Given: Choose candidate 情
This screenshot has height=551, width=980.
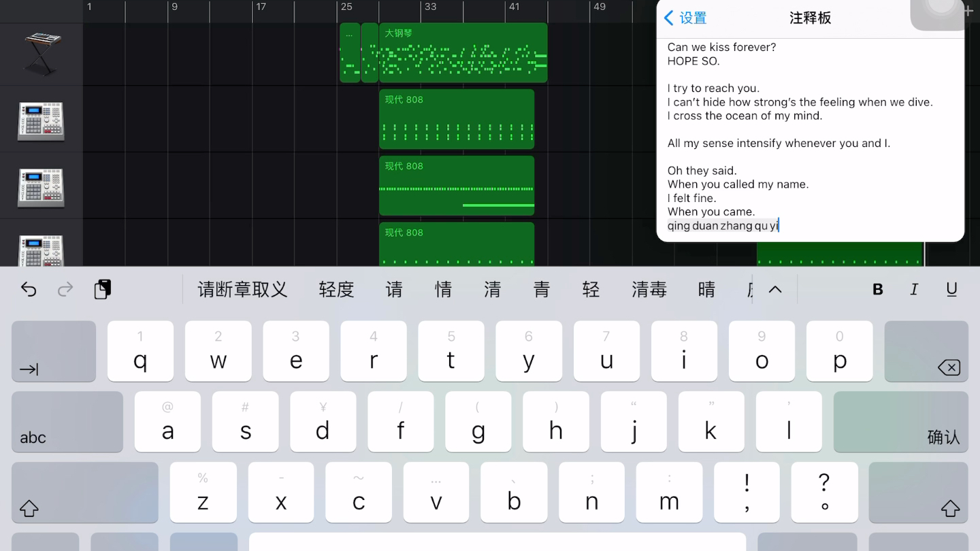Looking at the screenshot, I should [x=443, y=290].
